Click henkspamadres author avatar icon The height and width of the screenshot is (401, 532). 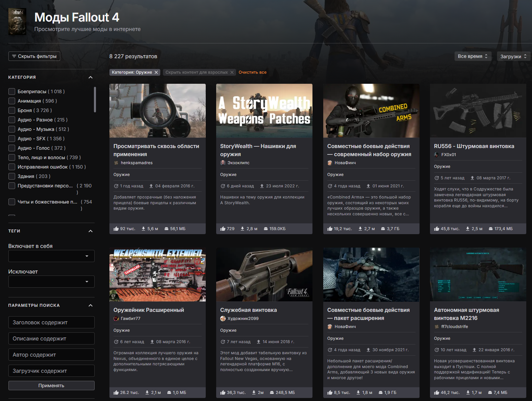pyautogui.click(x=116, y=163)
